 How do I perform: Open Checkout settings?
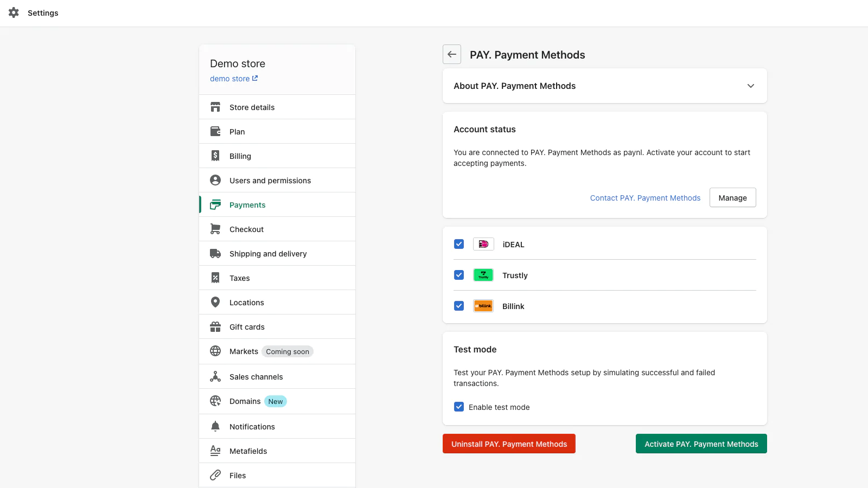pos(277,229)
